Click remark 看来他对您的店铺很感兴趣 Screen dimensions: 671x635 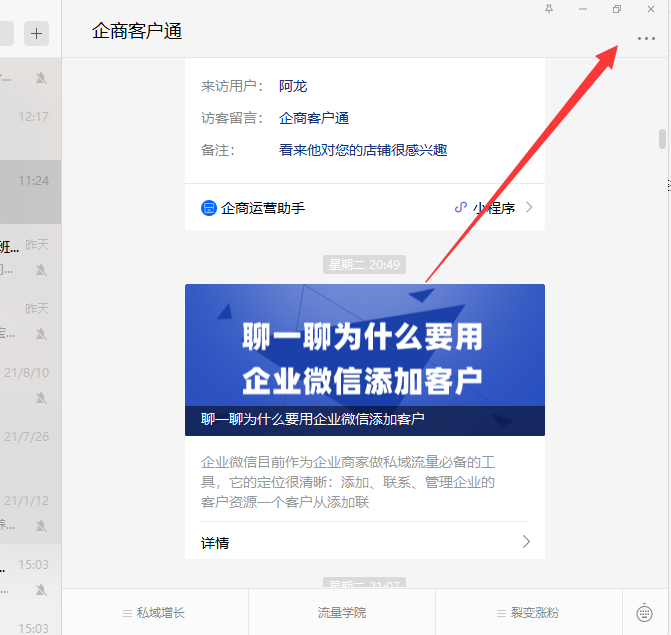pos(363,150)
